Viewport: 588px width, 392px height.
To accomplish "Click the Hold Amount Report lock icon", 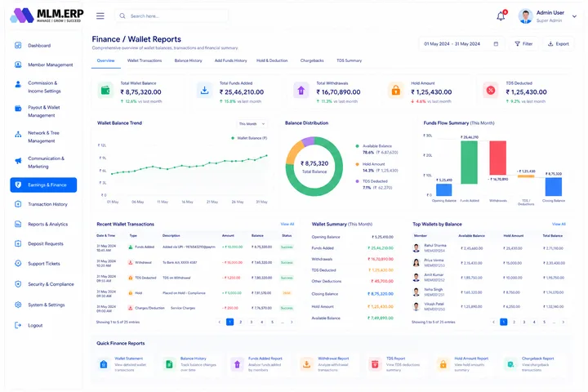I will [443, 364].
